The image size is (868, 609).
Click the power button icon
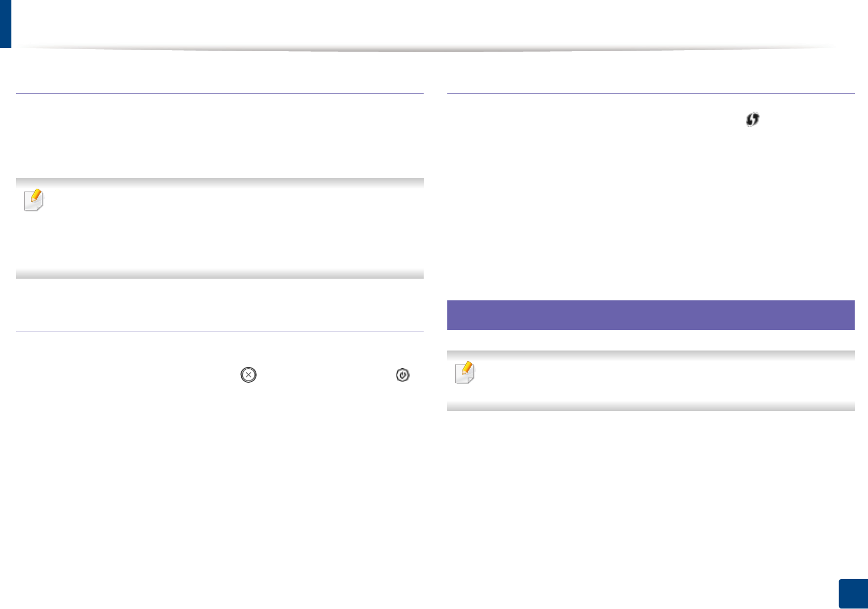tap(402, 375)
